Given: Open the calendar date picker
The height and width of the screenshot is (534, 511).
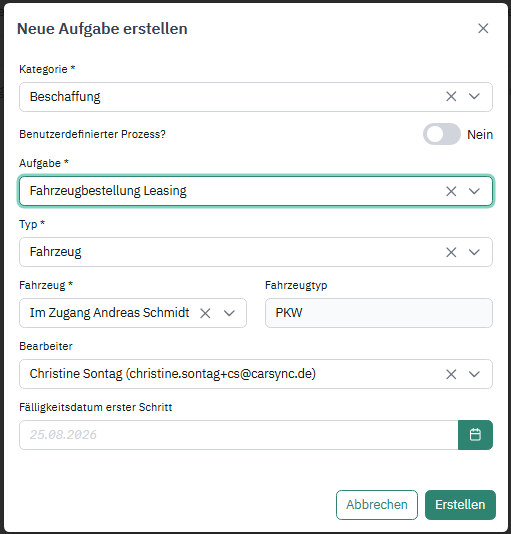Looking at the screenshot, I should coord(475,435).
